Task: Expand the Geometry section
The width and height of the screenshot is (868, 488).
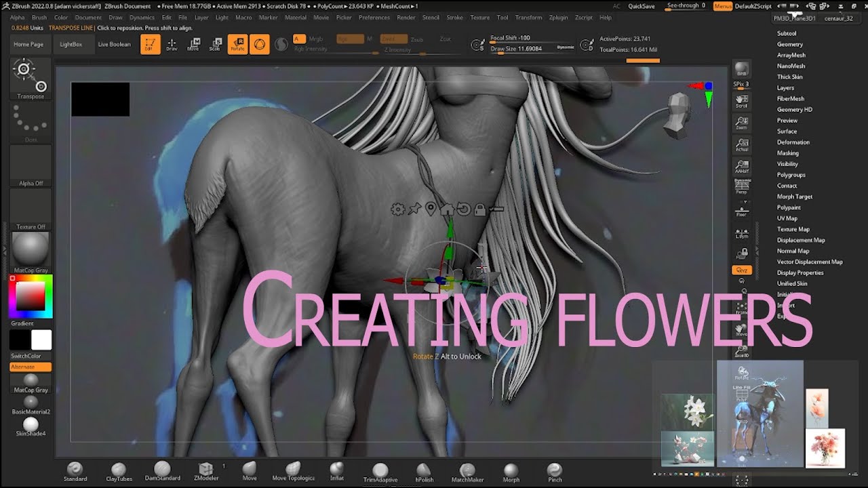Action: click(790, 44)
